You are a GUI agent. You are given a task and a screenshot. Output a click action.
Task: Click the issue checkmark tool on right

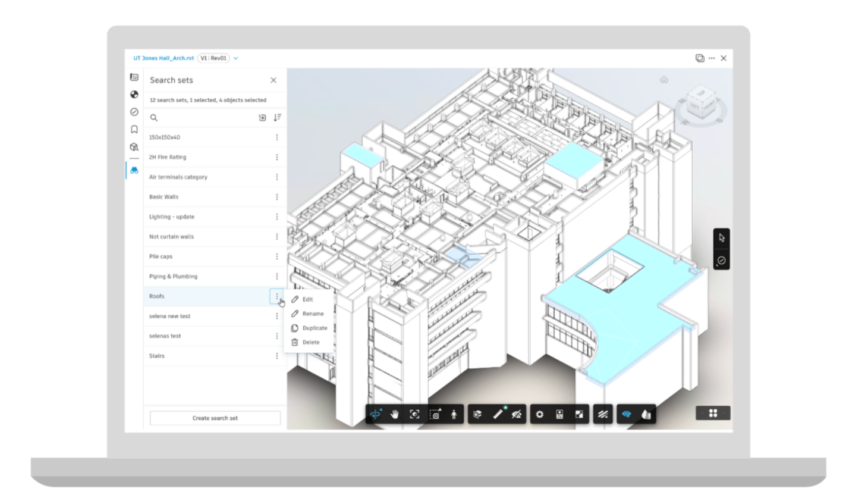coord(722,261)
